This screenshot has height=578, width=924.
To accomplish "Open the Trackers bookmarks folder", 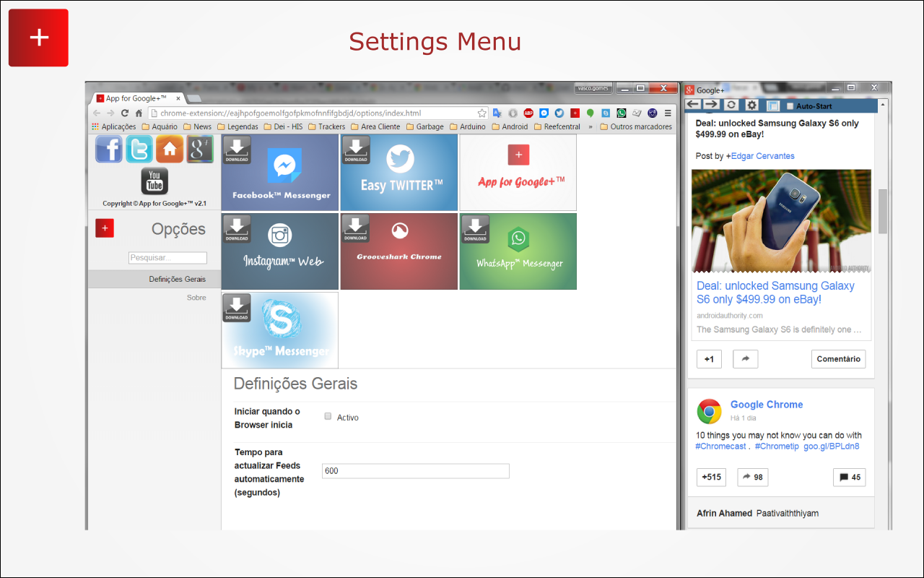I will tap(326, 126).
